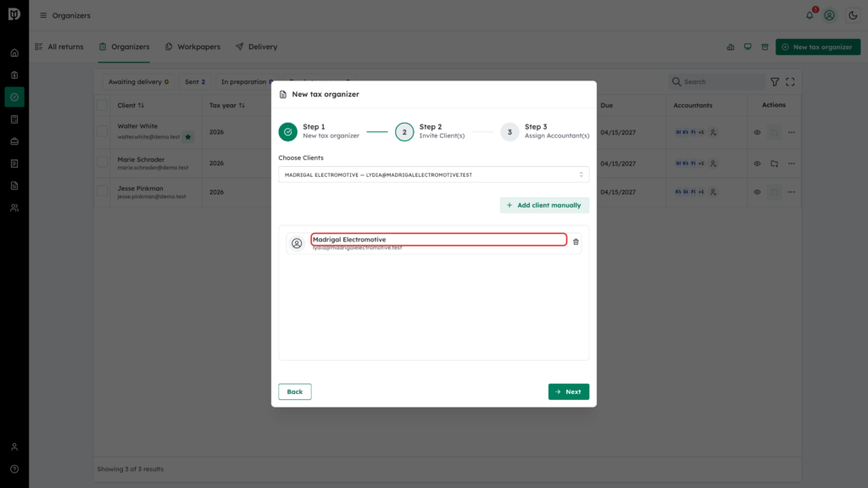Tick the select-all checkbox in the table header
868x488 pixels.
(102, 105)
